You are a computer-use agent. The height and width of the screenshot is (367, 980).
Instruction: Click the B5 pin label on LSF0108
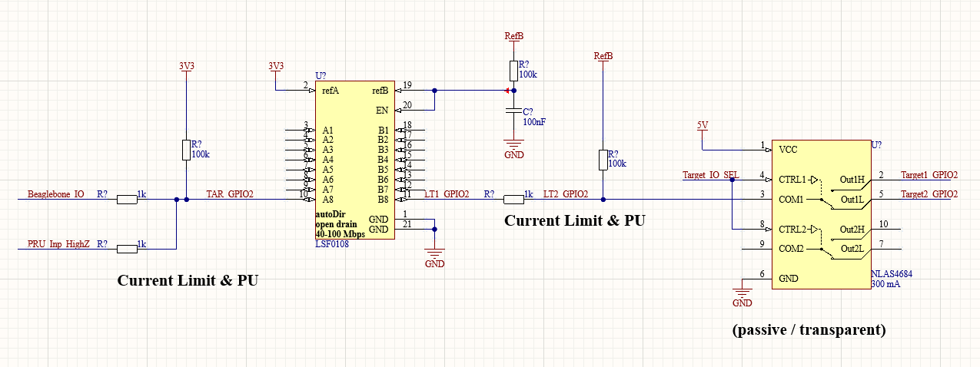384,170
